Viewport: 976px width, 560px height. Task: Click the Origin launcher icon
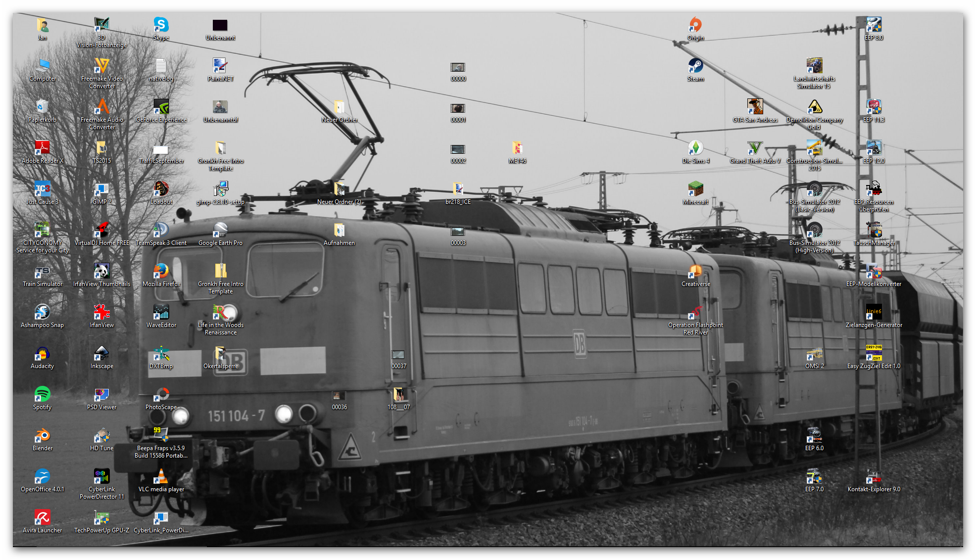695,25
